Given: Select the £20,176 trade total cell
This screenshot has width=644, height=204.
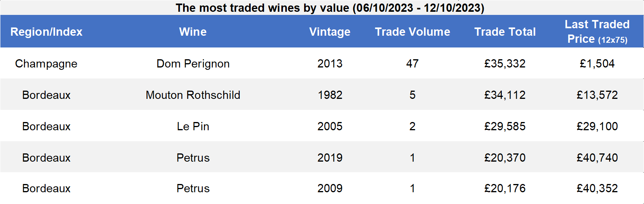Looking at the screenshot, I should point(505,188).
